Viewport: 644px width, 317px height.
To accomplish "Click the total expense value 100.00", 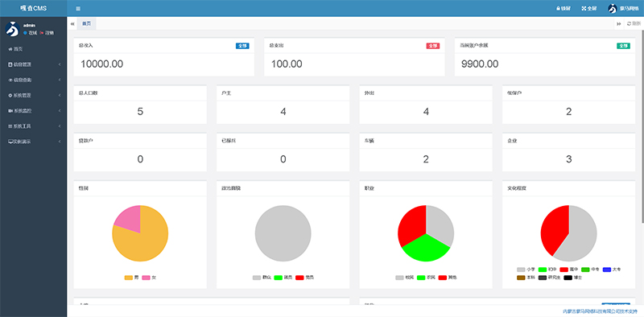I will (287, 64).
